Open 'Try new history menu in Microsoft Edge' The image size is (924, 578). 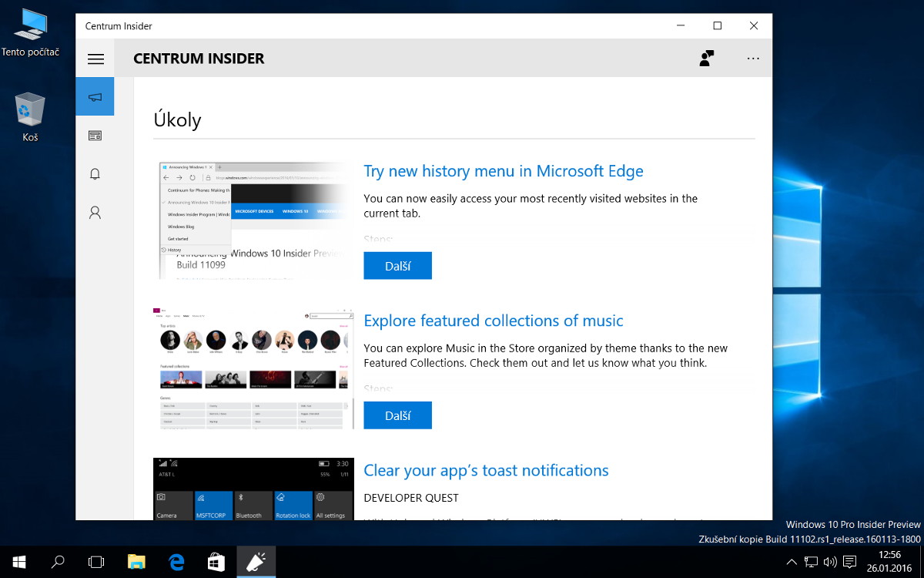click(504, 171)
